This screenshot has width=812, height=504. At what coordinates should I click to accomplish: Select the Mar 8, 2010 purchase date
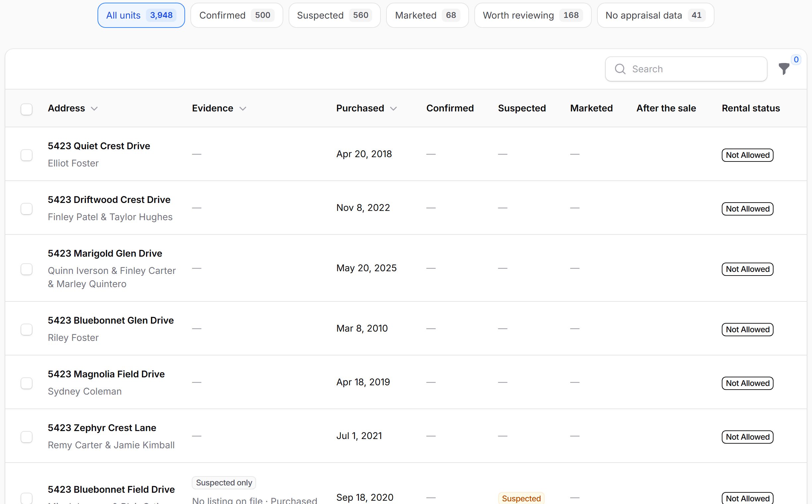362,328
